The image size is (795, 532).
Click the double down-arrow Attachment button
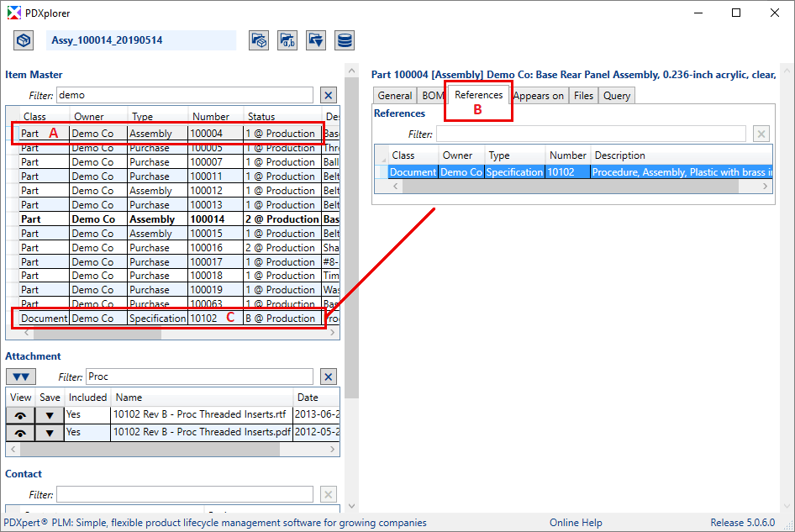coord(21,377)
